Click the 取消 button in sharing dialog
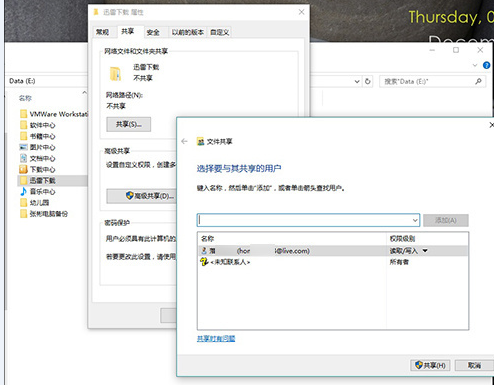 pos(474,365)
